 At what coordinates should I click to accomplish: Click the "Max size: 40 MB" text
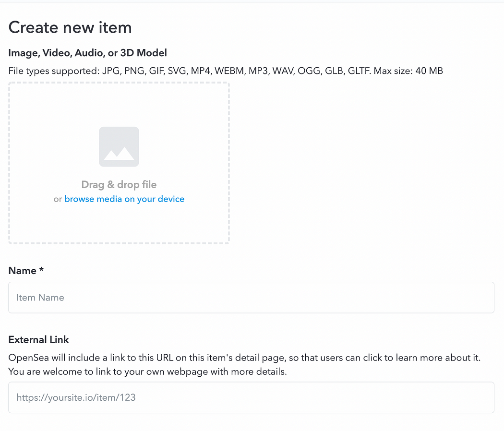tap(408, 71)
